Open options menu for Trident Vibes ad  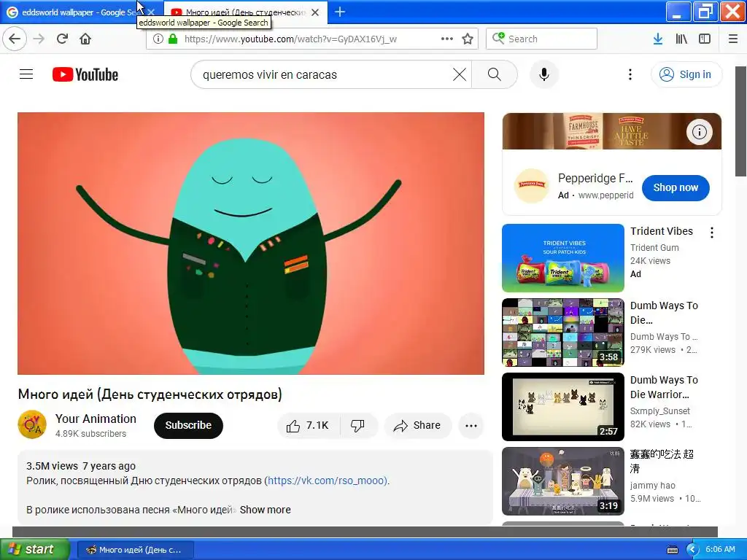(712, 233)
